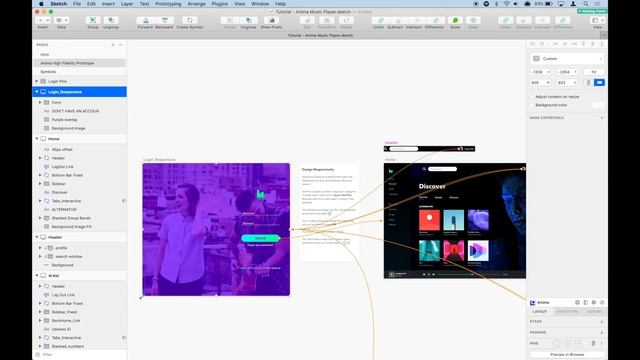Expand the Make Exportable section
Image resolution: width=640 pixels, height=360 pixels.
pos(602,118)
